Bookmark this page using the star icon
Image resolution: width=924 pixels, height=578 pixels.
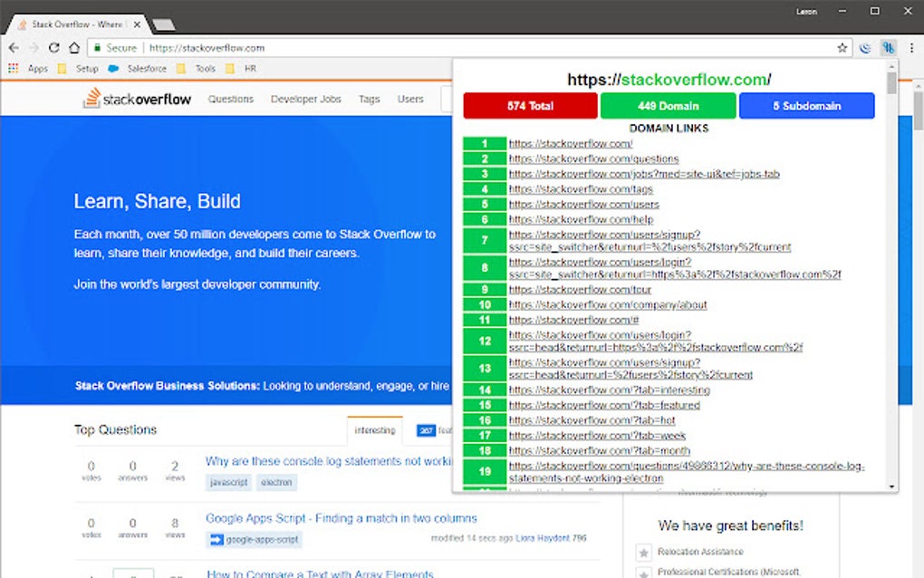[x=841, y=47]
